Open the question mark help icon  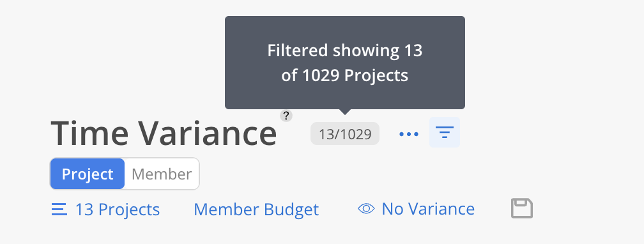click(x=286, y=116)
